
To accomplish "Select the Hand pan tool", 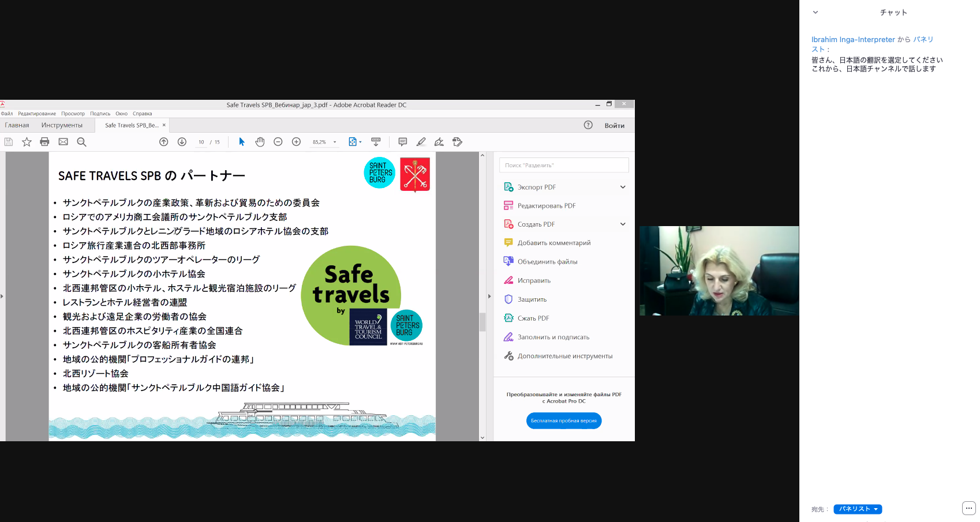I will tap(260, 142).
